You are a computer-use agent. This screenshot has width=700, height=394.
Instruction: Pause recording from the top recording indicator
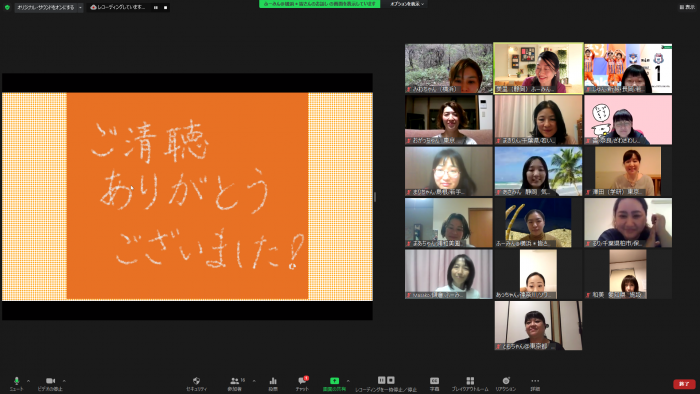[156, 7]
